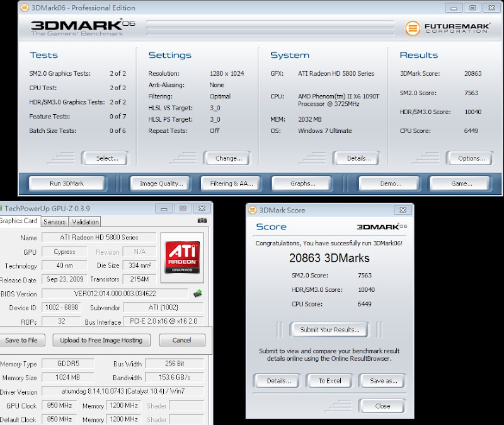
Task: Click the 3DMark Score window title icon
Action: click(253, 210)
